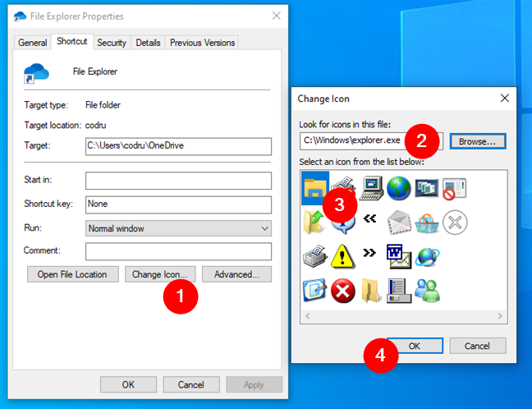
Task: Select the printer icon in third row
Action: (x=315, y=256)
